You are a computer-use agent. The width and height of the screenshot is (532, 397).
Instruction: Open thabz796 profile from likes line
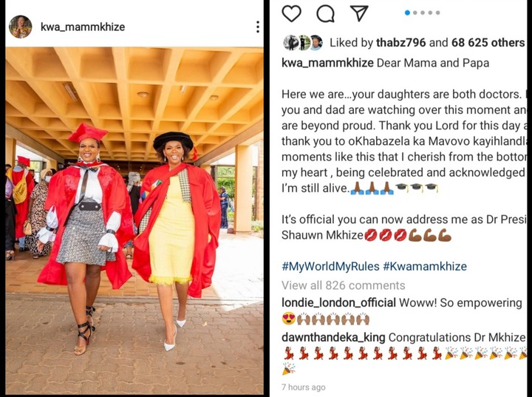tap(400, 42)
